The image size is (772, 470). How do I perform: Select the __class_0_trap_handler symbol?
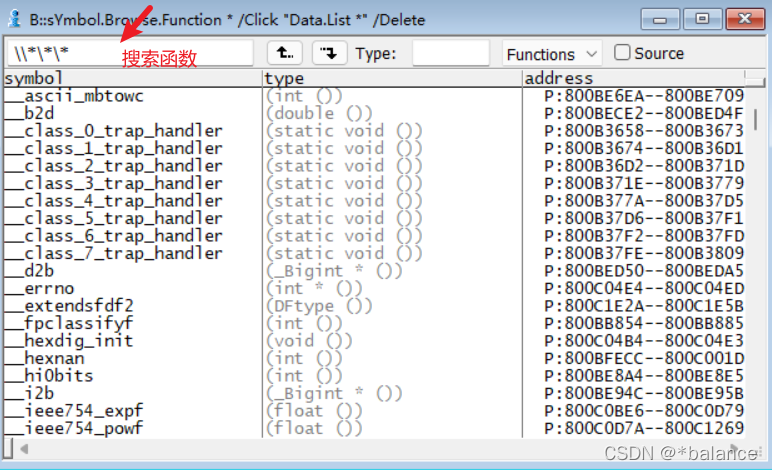click(x=120, y=131)
